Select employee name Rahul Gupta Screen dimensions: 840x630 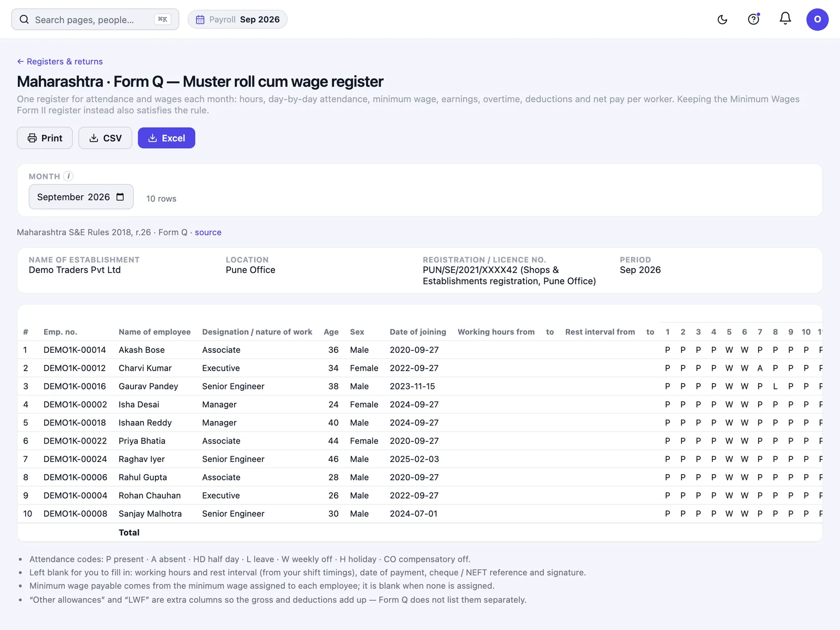[143, 477]
